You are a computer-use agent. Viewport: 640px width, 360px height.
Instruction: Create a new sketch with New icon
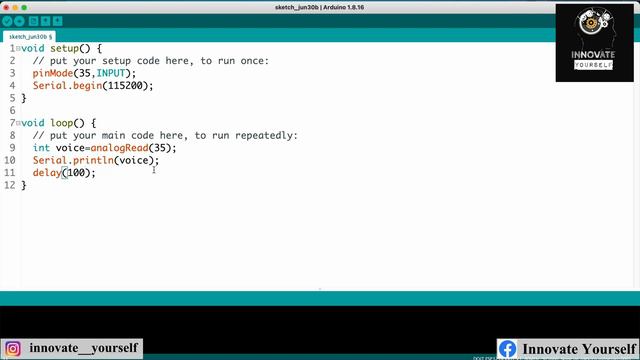click(33, 21)
